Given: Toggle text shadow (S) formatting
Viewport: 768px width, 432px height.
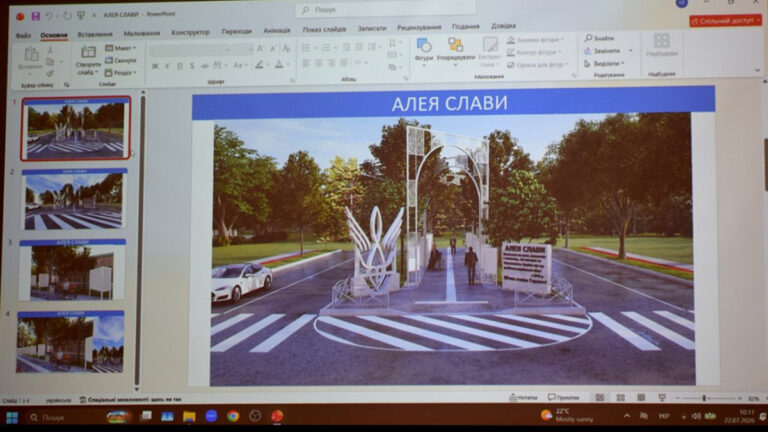Looking at the screenshot, I should coord(192,66).
